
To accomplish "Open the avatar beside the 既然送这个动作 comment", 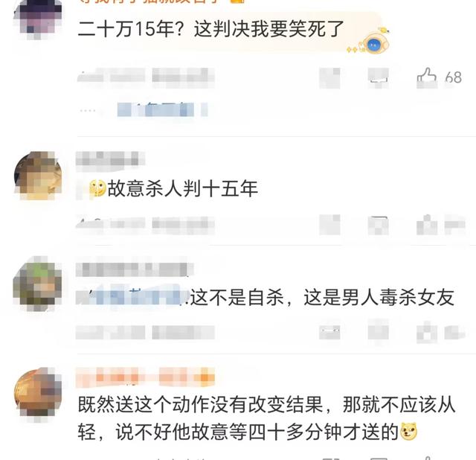I will coord(38,394).
